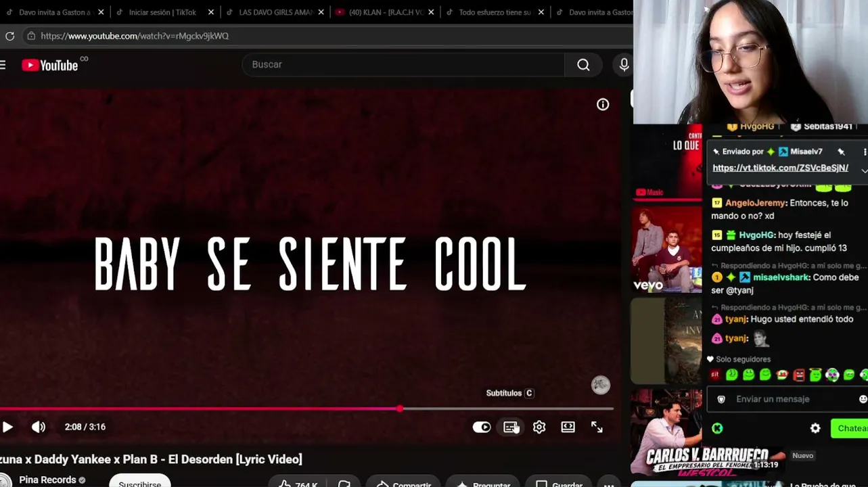
Task: Click the green Kick logo icon in chat
Action: pyautogui.click(x=717, y=428)
